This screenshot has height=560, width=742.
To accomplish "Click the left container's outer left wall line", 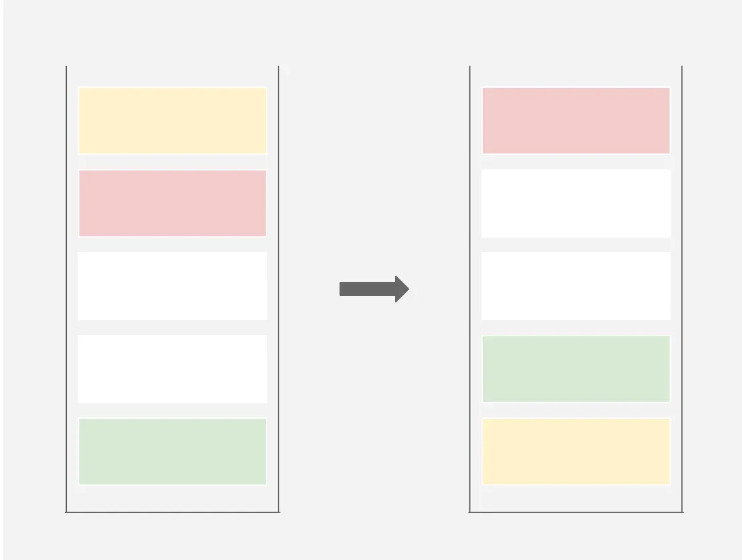I will 66,289.
